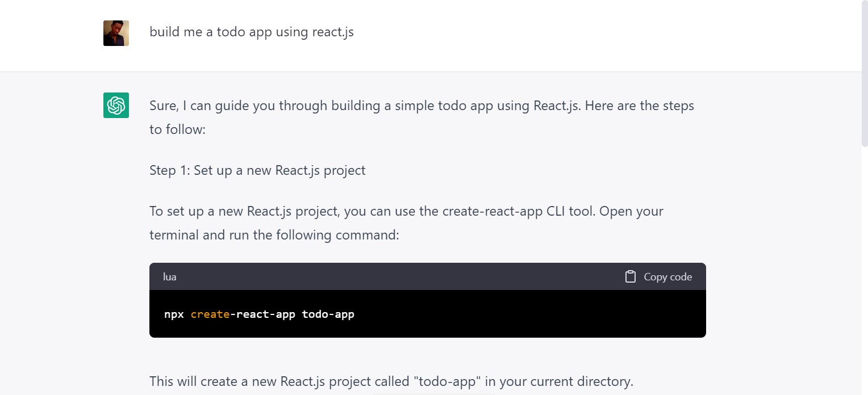Viewport: 868px width, 395px height.
Task: Click the line "This will create a new React.js project"
Action: click(x=391, y=381)
